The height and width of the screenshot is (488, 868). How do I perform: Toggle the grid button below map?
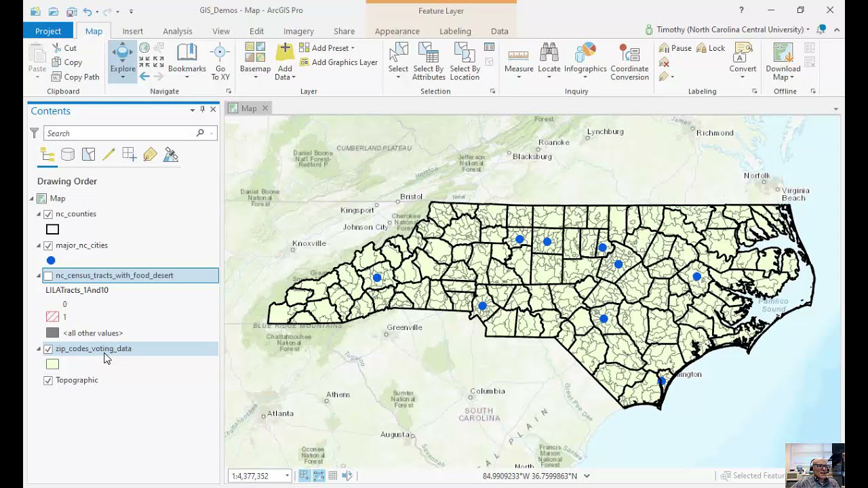[x=333, y=476]
